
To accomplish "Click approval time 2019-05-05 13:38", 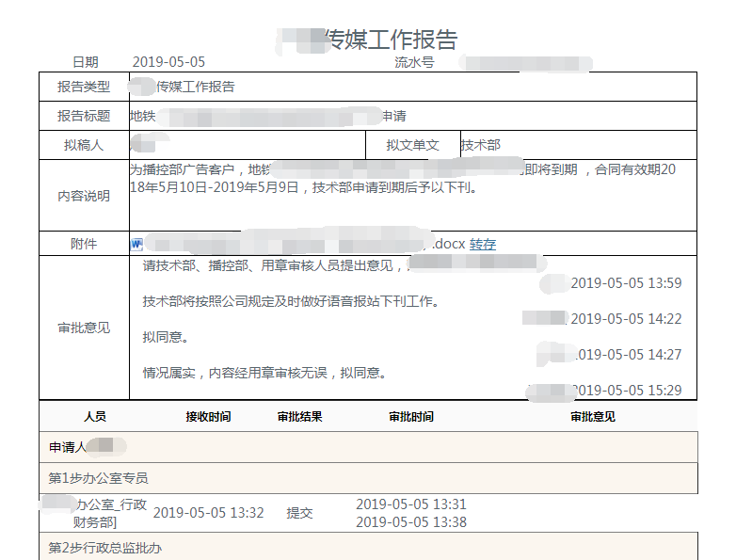I will (x=411, y=522).
